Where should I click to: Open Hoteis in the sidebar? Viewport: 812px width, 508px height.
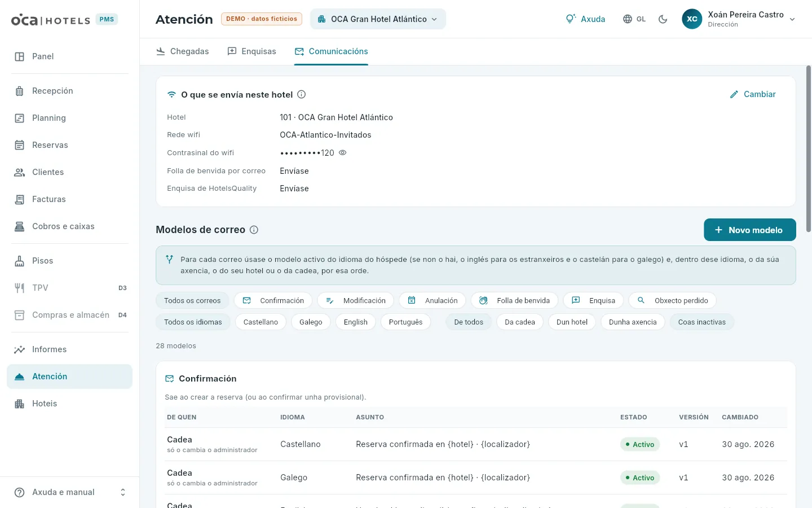(x=69, y=404)
